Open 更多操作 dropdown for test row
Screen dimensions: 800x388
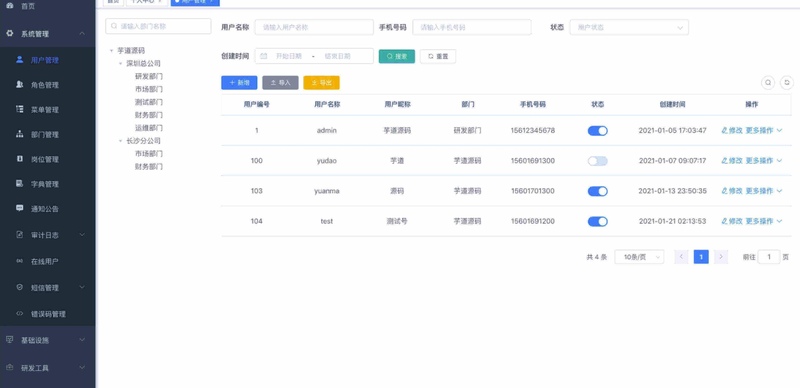pos(764,221)
